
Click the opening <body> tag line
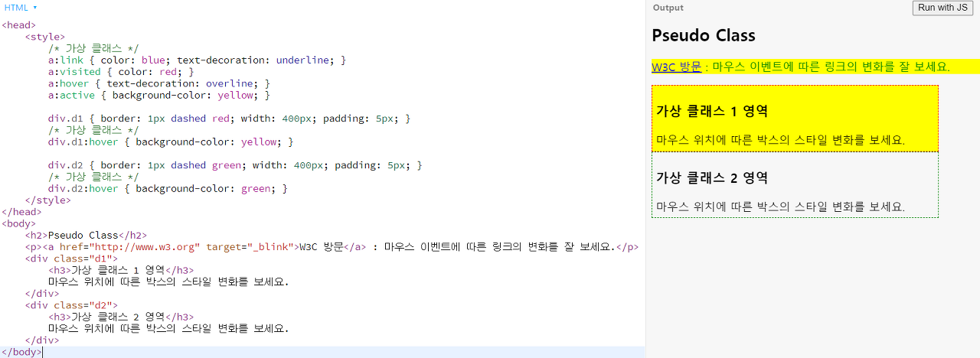[x=18, y=223]
